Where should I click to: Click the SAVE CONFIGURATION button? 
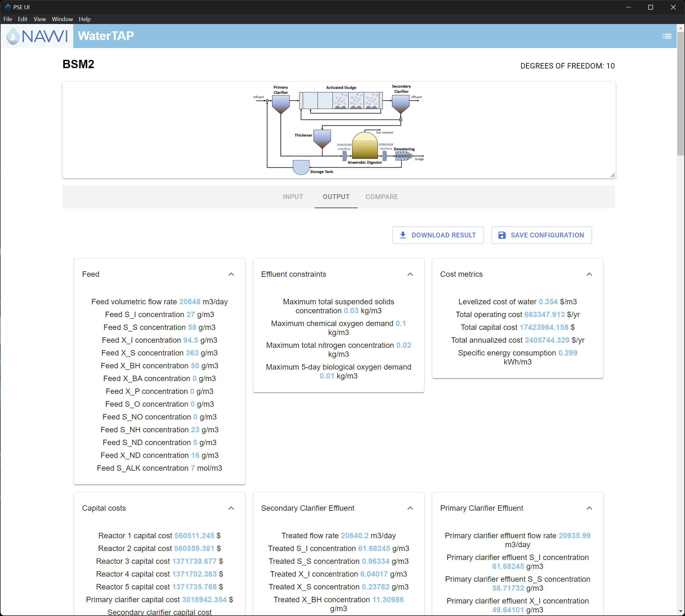pyautogui.click(x=541, y=235)
